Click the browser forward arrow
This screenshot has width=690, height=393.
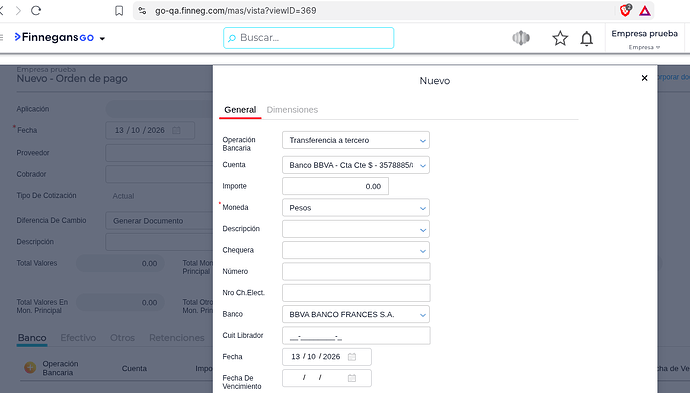point(18,11)
